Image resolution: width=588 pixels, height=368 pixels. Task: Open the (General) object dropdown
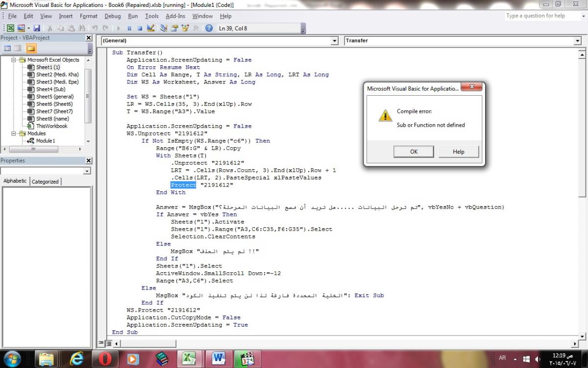tap(335, 41)
